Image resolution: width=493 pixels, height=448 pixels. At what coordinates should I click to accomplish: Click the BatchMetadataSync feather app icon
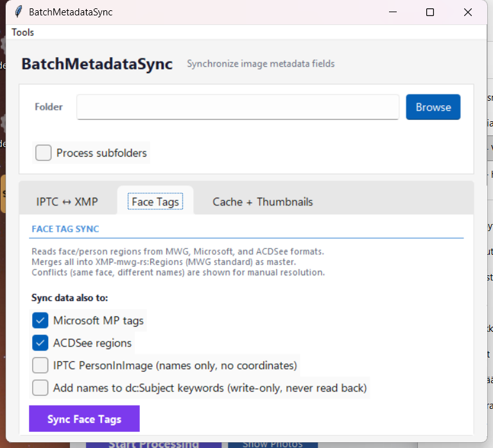tap(19, 12)
